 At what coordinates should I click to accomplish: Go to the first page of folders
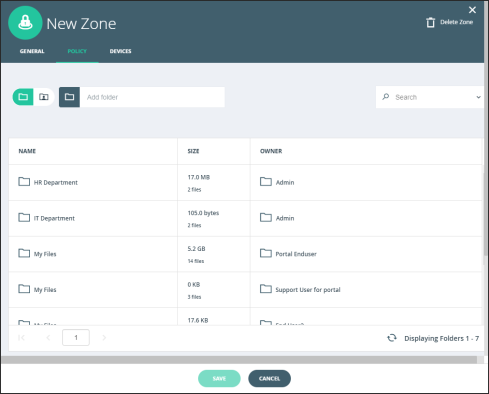tap(22, 338)
